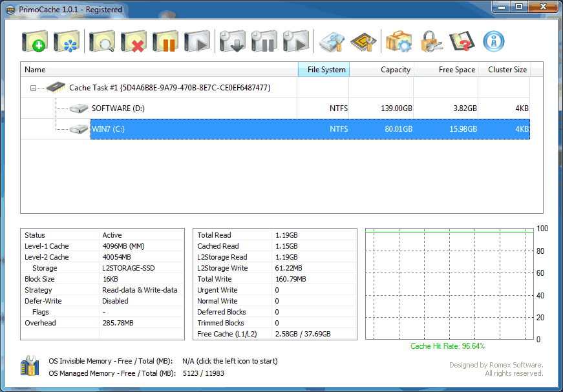Open the invisible memory management chip icon
This screenshot has height=392, width=563.
[x=363, y=41]
